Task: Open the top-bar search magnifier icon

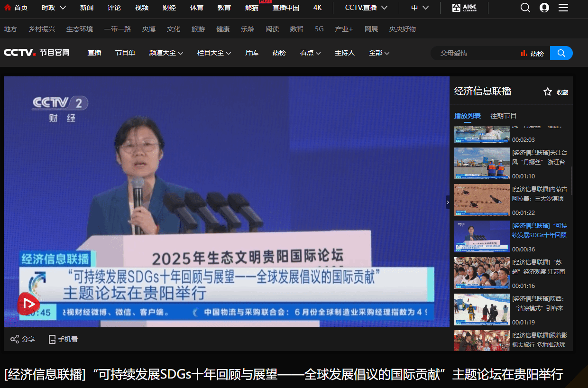Action: (525, 8)
